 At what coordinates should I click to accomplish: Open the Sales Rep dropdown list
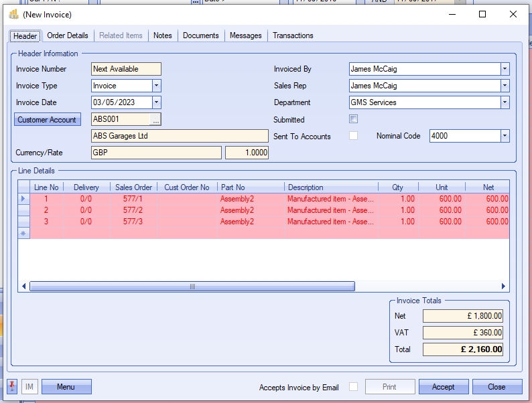(x=505, y=86)
